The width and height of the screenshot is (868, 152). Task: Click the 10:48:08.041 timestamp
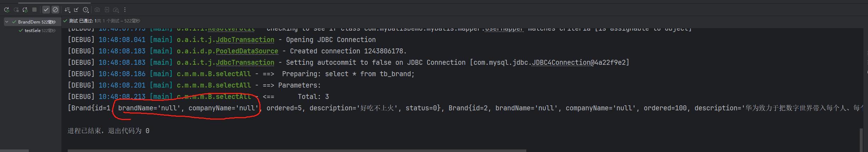click(122, 40)
